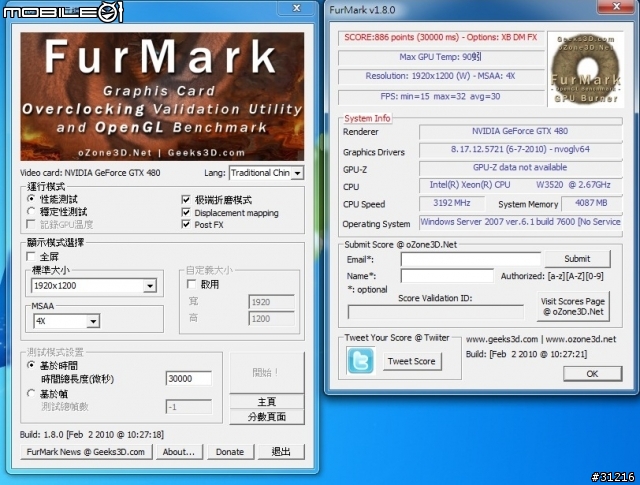Toggle the Displacement mapping checkbox
Image resolution: width=640 pixels, height=485 pixels.
point(186,212)
